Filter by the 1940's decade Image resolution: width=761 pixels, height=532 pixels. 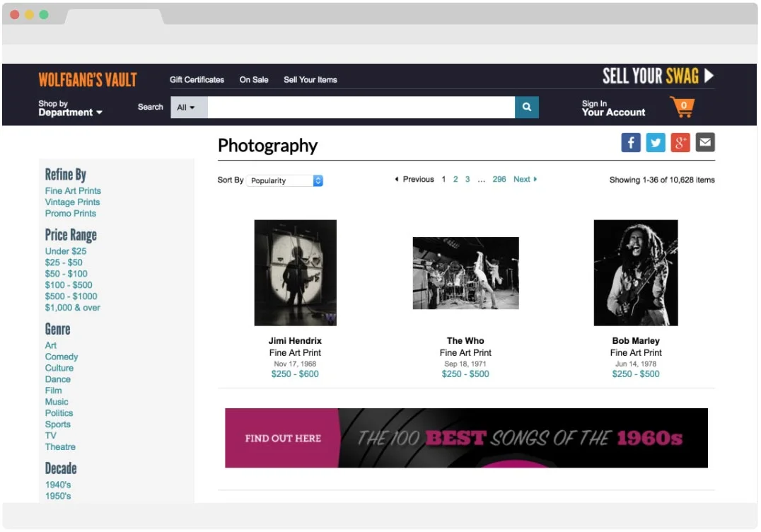[x=58, y=485]
